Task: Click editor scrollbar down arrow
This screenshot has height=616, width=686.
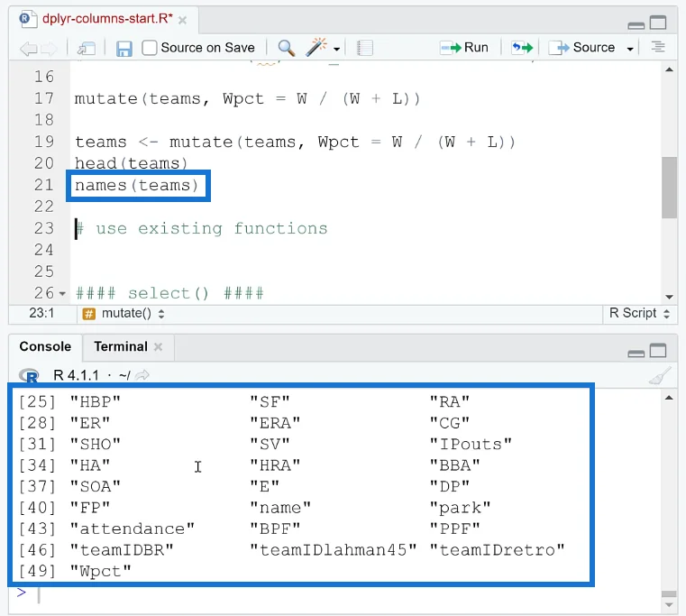Action: coord(669,297)
